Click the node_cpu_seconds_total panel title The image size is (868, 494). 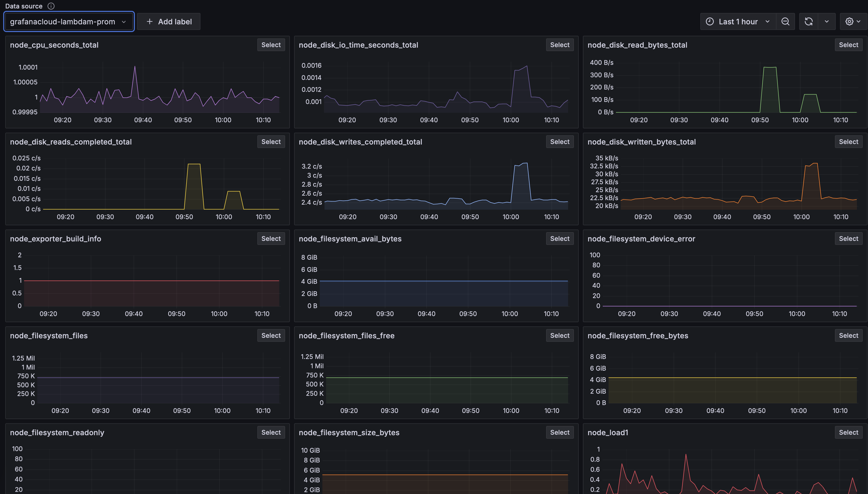(x=54, y=45)
